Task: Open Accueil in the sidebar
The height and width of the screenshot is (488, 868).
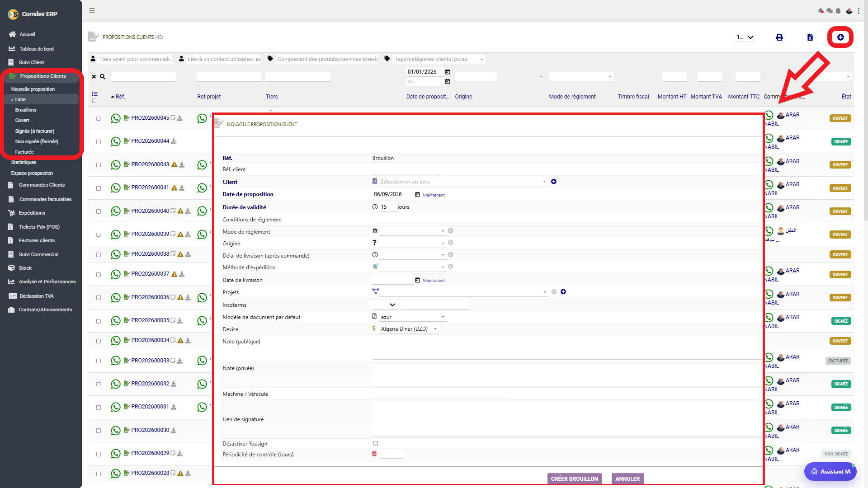Action: [x=27, y=34]
